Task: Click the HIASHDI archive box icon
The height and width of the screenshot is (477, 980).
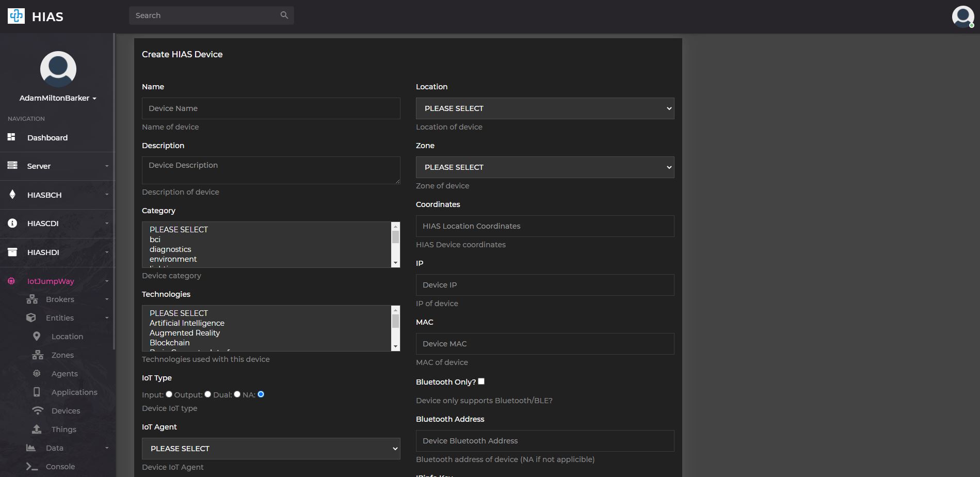Action: pos(12,252)
